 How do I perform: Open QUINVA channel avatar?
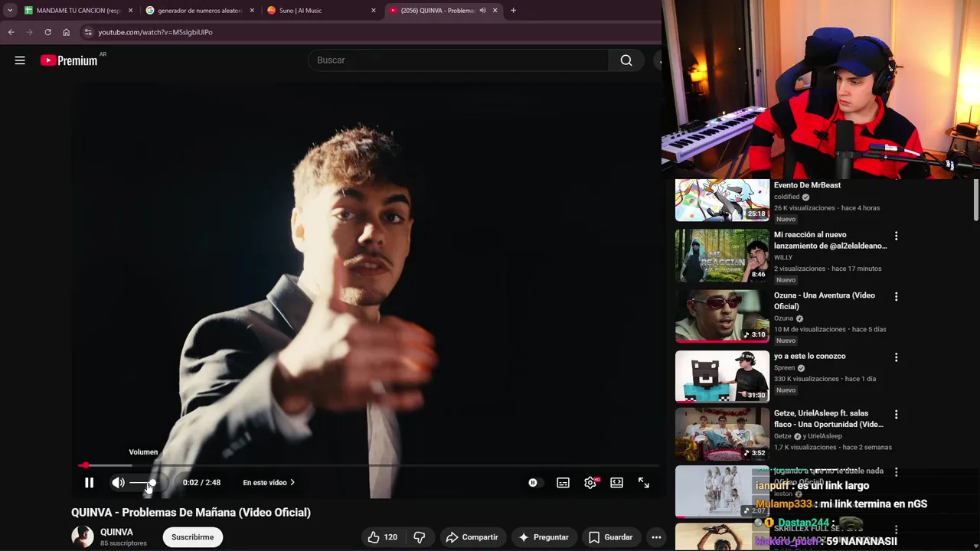[x=83, y=537]
